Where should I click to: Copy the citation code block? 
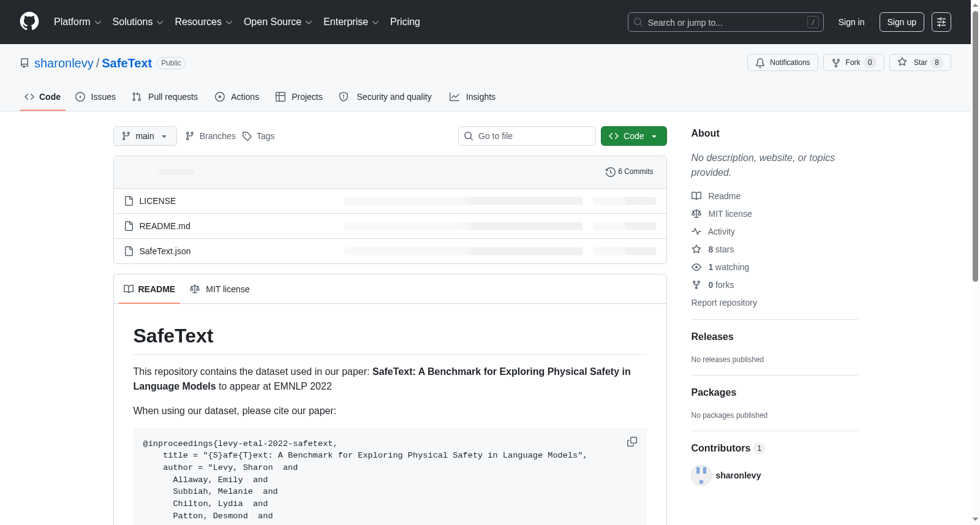632,442
